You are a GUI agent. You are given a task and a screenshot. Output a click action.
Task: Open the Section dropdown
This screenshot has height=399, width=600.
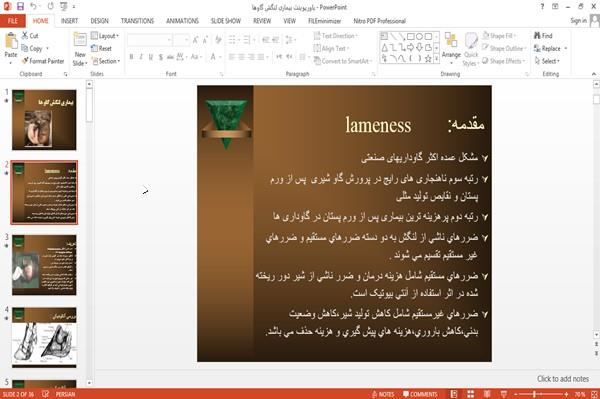[106, 61]
